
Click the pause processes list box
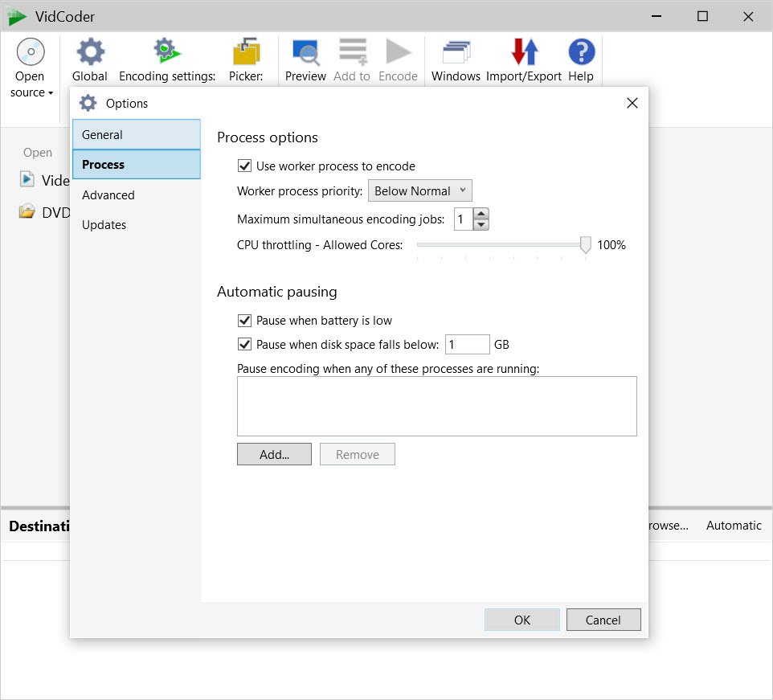437,406
